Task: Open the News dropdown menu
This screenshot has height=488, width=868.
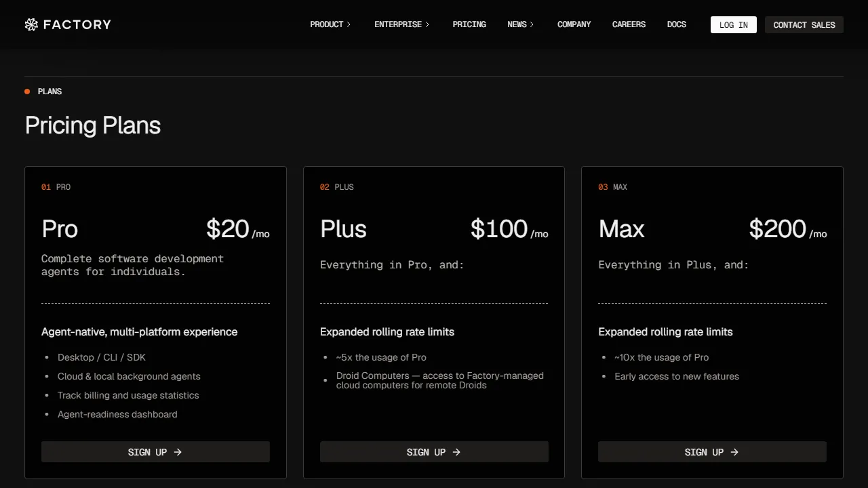Action: (520, 24)
